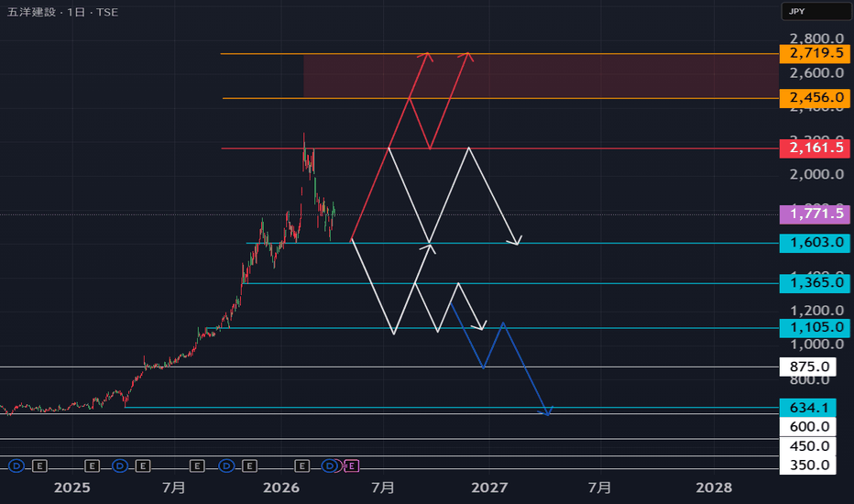
Task: Open earnings marker just after the 2025 label
Action: [92, 466]
